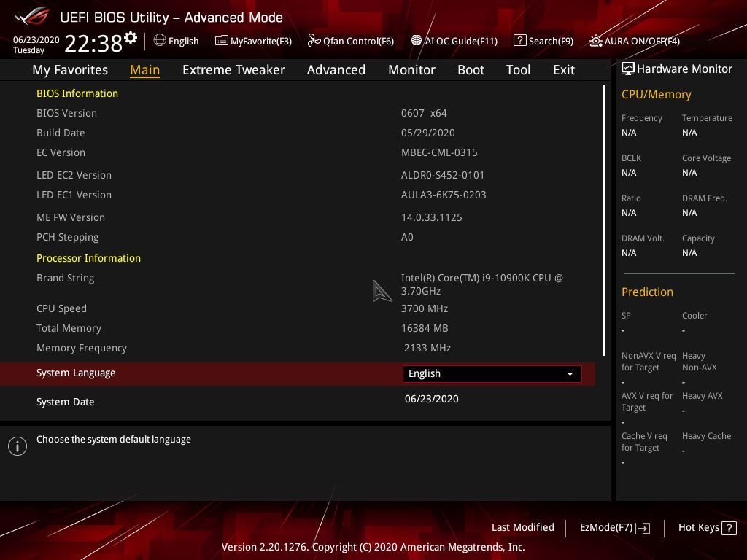Click the Search question mark icon

coord(519,41)
